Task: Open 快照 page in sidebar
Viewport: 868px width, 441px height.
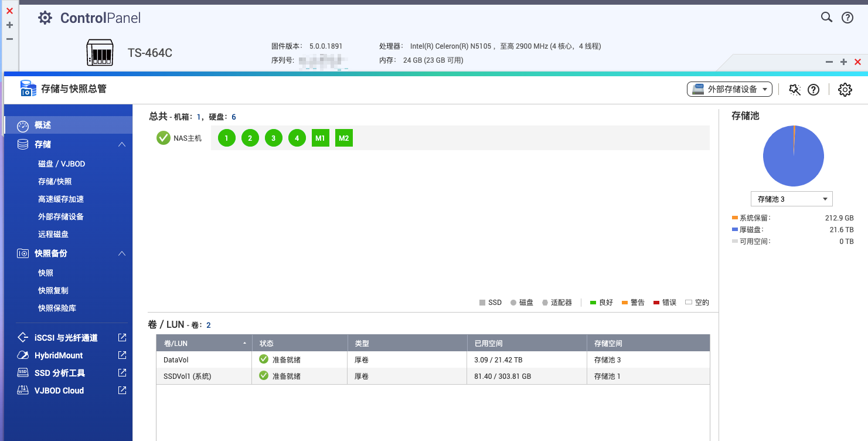Action: [x=46, y=273]
